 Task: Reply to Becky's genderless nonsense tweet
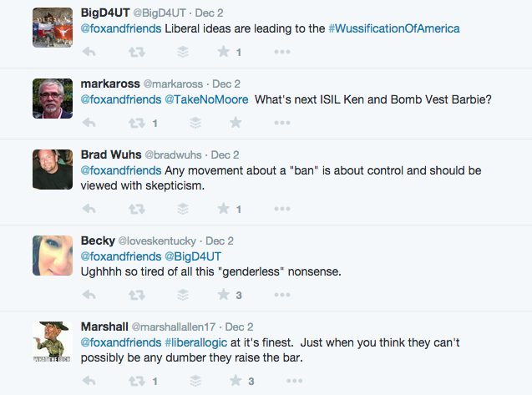(89, 294)
